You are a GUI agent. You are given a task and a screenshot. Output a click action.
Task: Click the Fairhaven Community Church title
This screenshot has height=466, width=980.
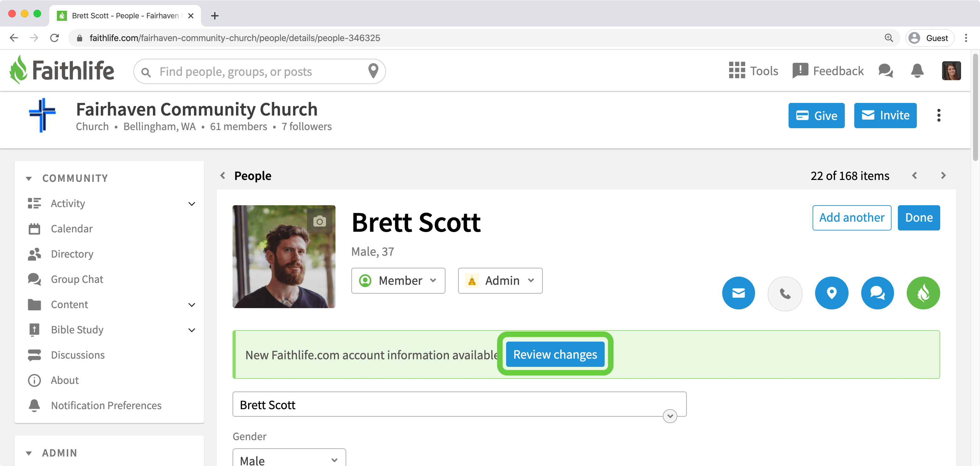197,109
